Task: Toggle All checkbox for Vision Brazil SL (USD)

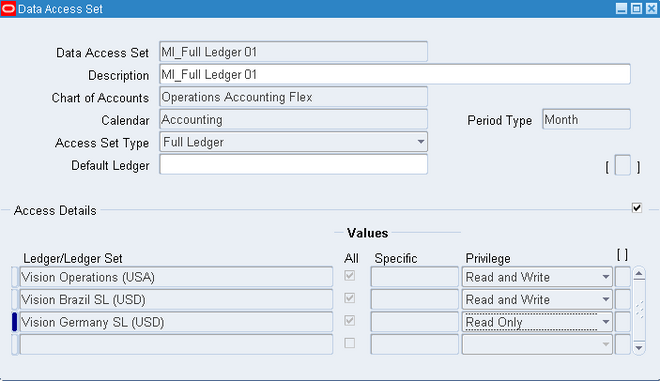Action: coord(349,298)
